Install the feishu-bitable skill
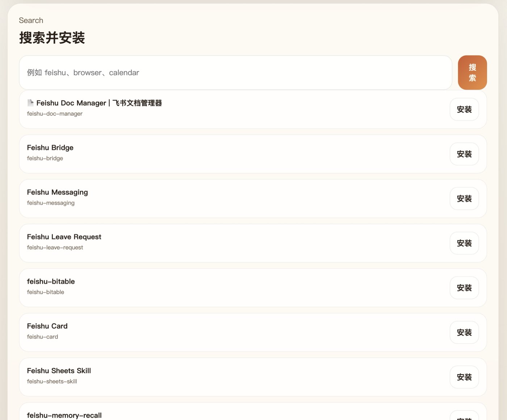The width and height of the screenshot is (507, 420). (x=464, y=288)
